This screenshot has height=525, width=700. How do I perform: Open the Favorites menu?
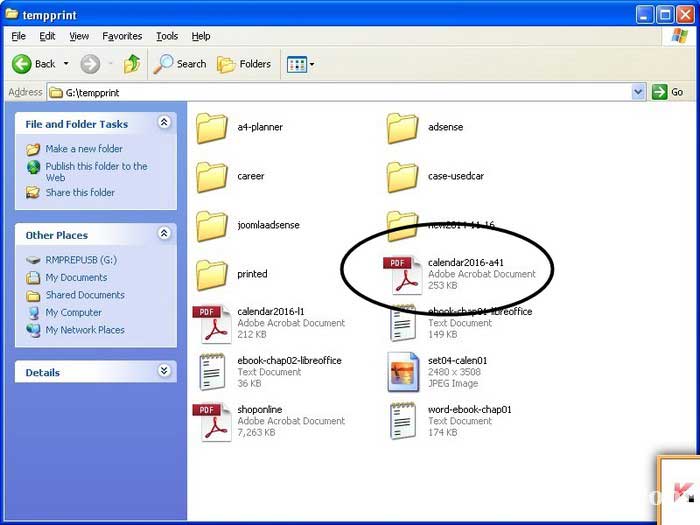point(122,36)
